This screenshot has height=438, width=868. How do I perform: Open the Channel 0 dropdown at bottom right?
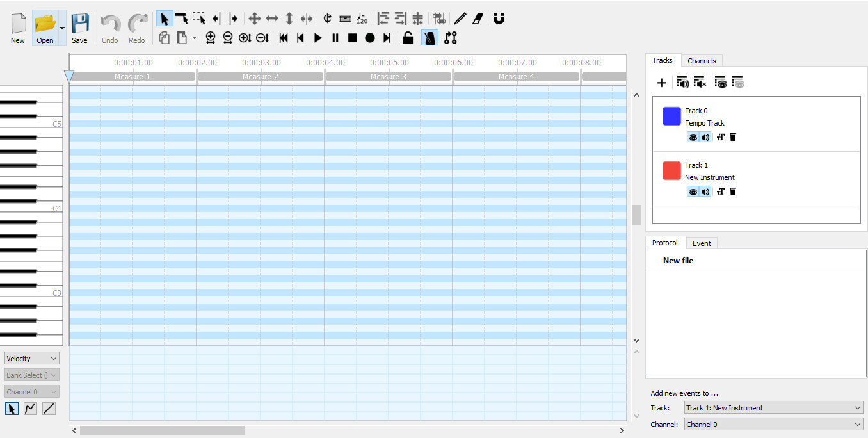pos(773,424)
